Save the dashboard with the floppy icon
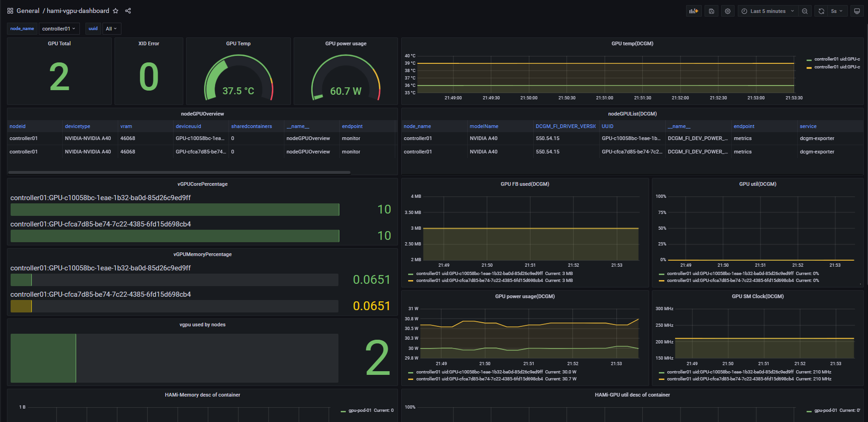 coord(711,11)
